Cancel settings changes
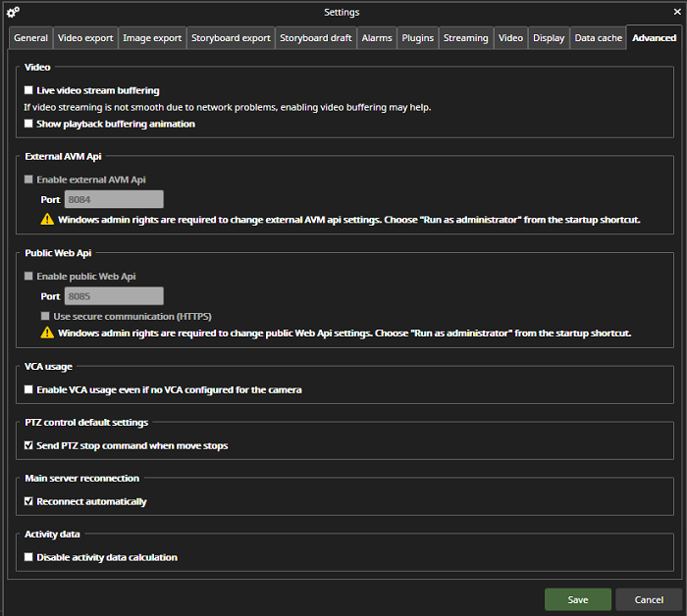Screen dimensions: 687x616 649,599
